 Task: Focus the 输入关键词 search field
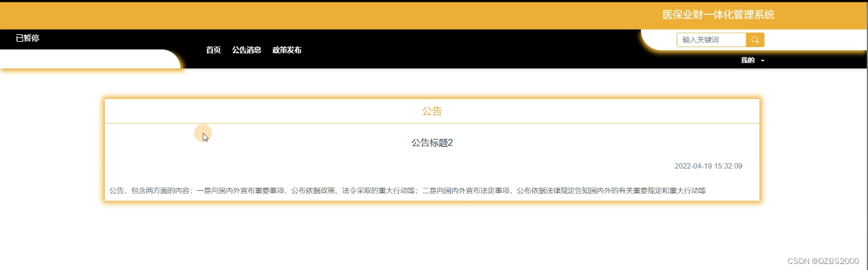[x=712, y=40]
